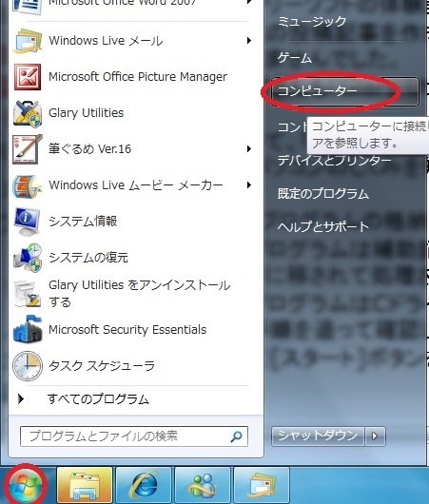This screenshot has width=429, height=504.
Task: Open デバイスとプリンター
Action: click(335, 160)
